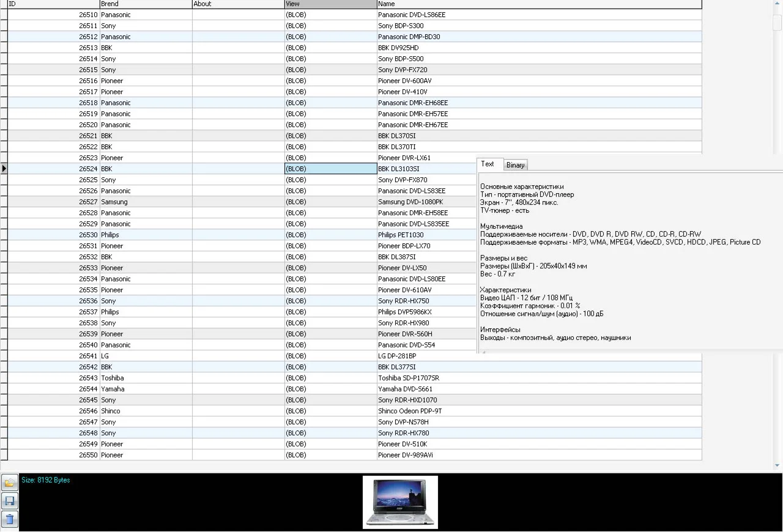Open a BLOB from file
The height and width of the screenshot is (532, 783).
[x=9, y=482]
